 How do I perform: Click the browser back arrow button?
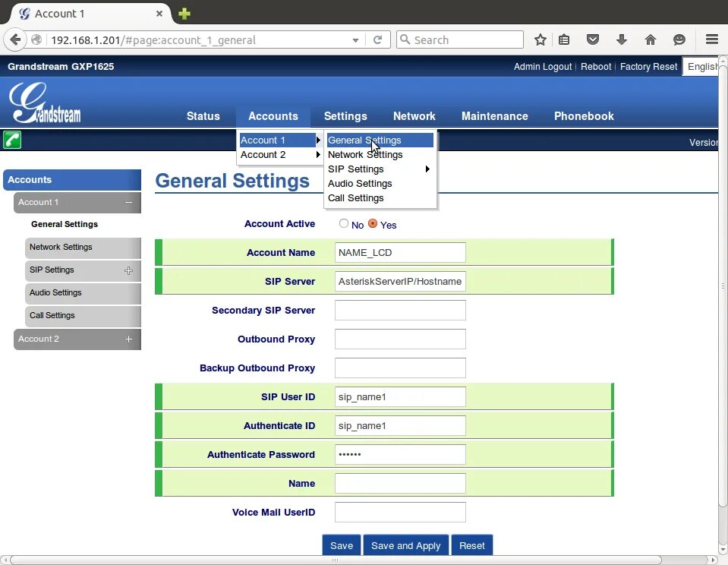click(x=15, y=39)
